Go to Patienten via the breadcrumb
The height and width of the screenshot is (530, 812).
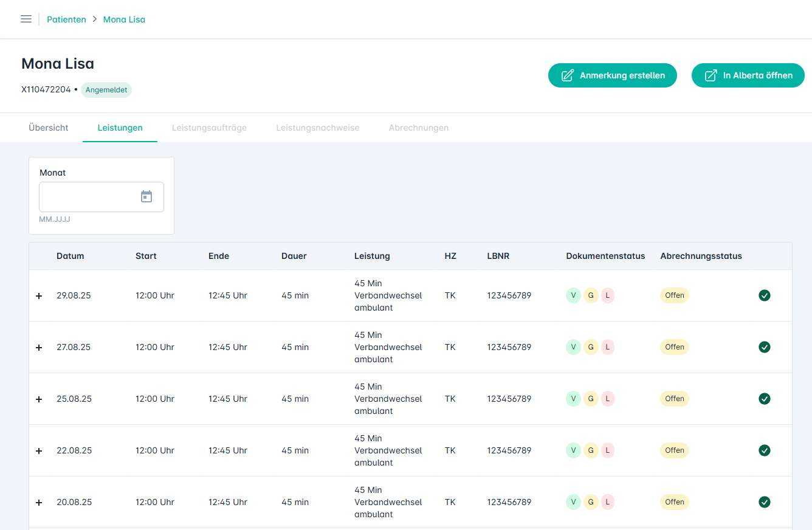pyautogui.click(x=66, y=19)
